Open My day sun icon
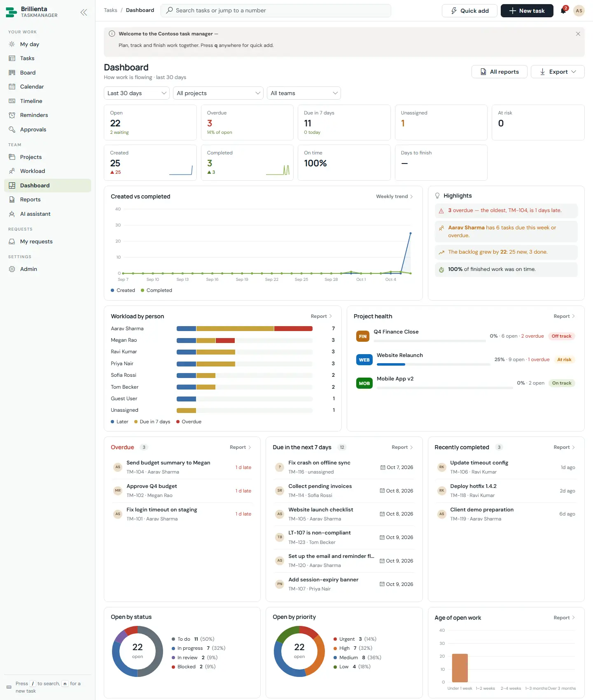Image resolution: width=593 pixels, height=700 pixels. click(x=12, y=44)
